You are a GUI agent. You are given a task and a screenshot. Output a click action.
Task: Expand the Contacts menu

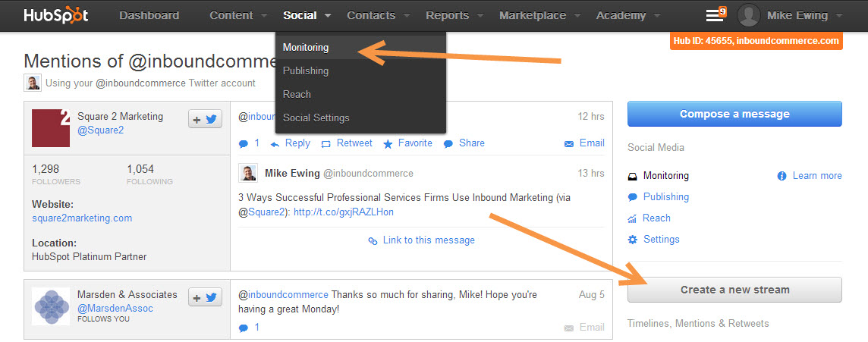click(x=378, y=15)
